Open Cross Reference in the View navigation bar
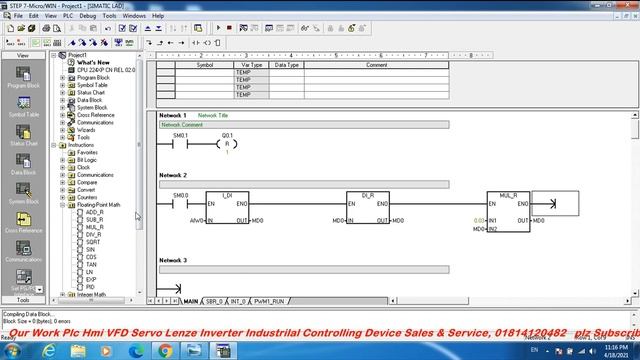This screenshot has width=640, height=360. pyautogui.click(x=23, y=222)
